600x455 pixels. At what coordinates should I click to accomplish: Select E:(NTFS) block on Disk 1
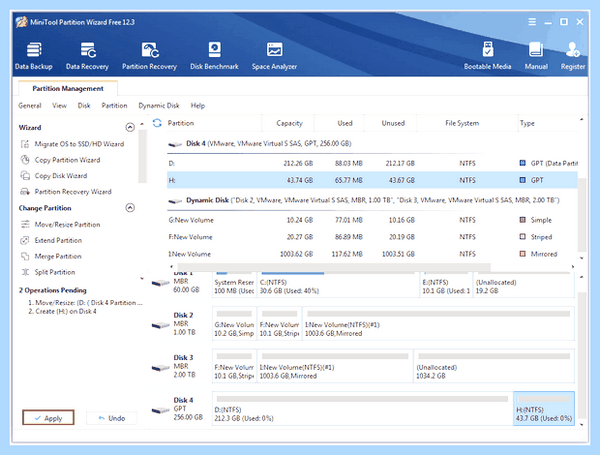(446, 285)
